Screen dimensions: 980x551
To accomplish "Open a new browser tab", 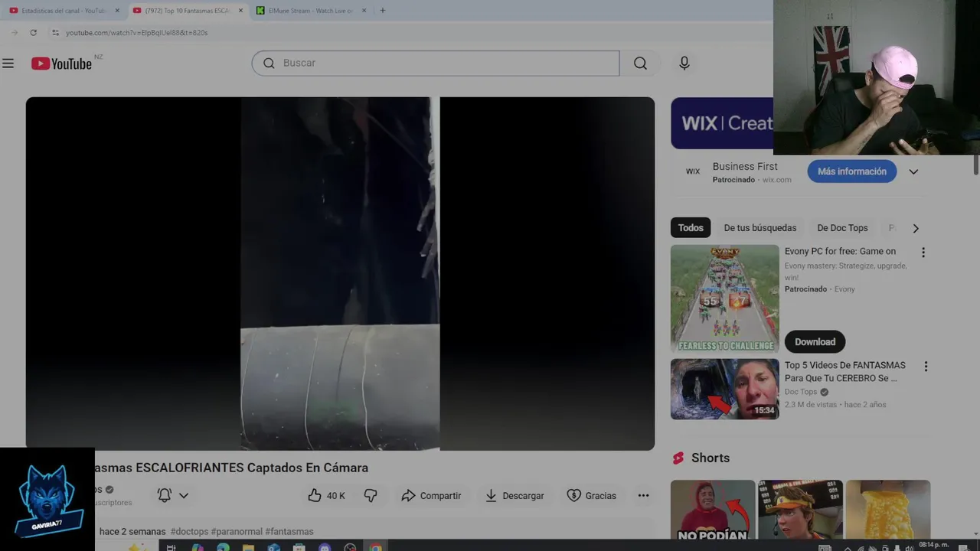I will point(383,11).
